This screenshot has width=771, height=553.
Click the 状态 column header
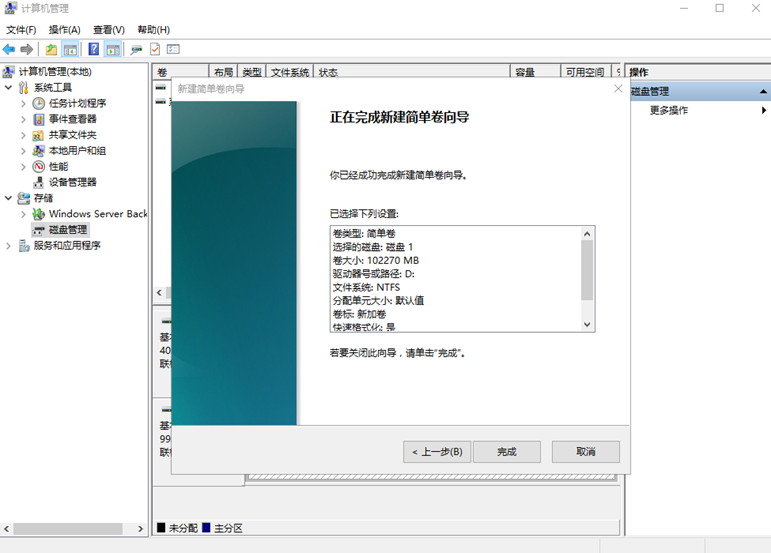(x=412, y=72)
